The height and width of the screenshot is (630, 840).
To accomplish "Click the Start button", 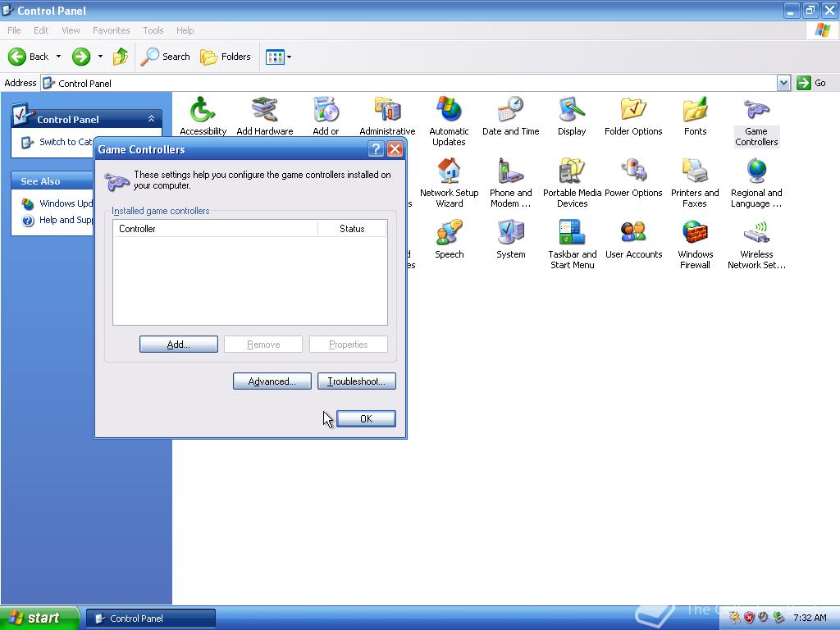I will 39,619.
